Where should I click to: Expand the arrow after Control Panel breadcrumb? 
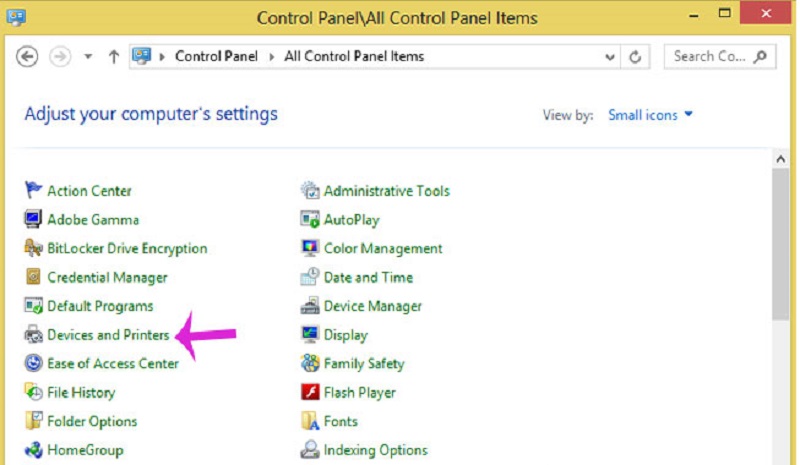click(272, 57)
